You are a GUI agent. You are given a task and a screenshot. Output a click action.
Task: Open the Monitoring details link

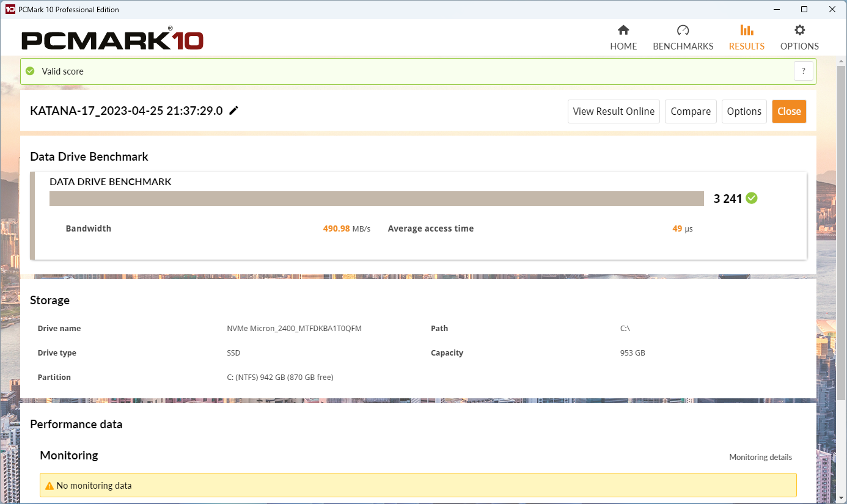(x=760, y=457)
